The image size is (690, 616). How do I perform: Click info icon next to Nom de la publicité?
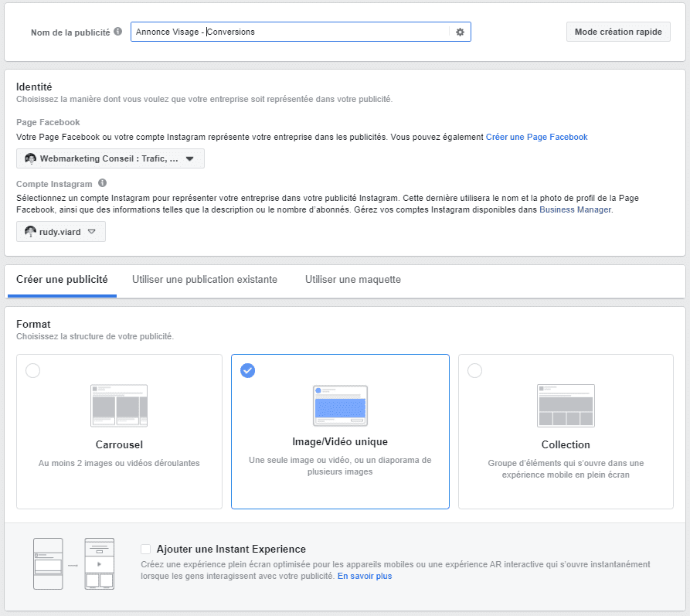(x=117, y=32)
